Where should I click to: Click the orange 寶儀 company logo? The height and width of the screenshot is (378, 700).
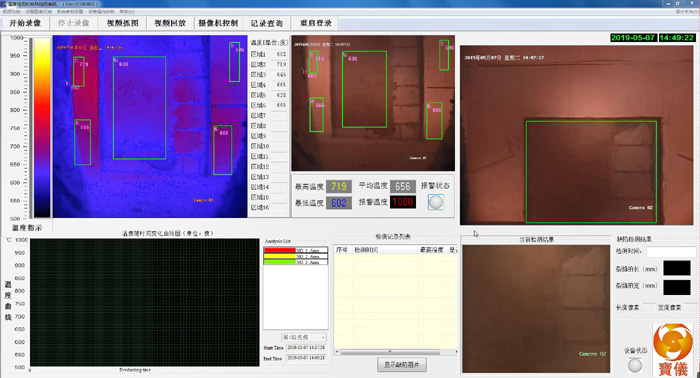coord(673,350)
